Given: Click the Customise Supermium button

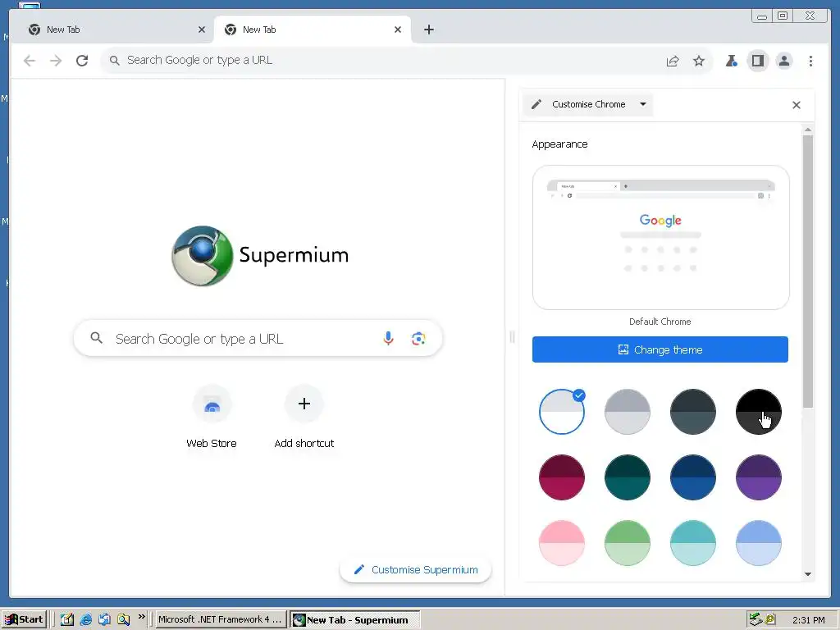Looking at the screenshot, I should (415, 569).
